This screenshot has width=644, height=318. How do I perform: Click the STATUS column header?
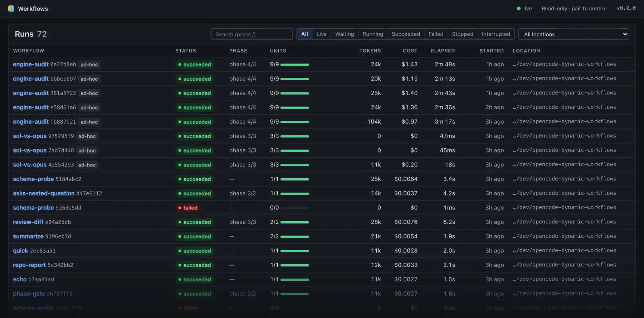click(x=186, y=51)
